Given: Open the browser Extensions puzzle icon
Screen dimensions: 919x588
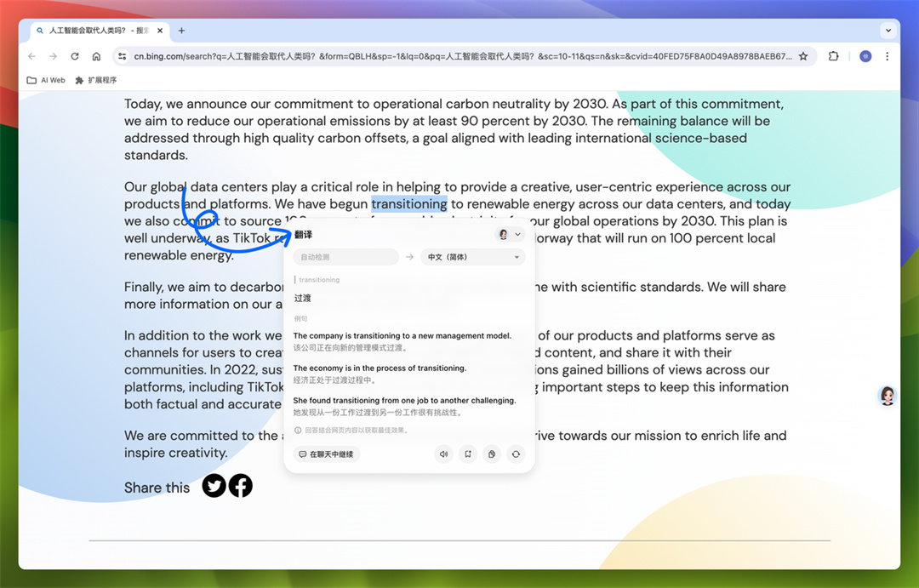Looking at the screenshot, I should click(x=833, y=56).
